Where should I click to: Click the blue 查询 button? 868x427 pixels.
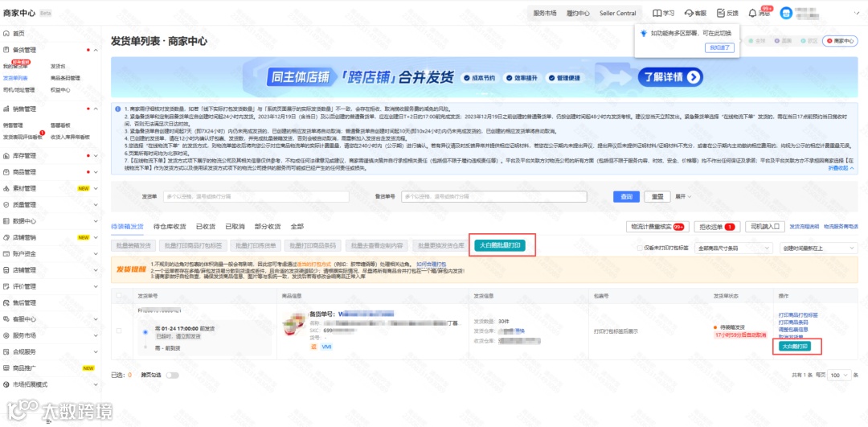626,196
